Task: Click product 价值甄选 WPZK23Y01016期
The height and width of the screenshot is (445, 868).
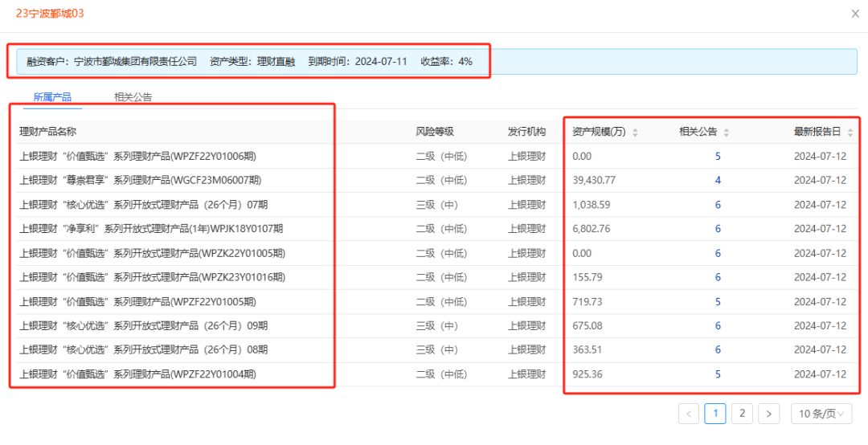Action: point(153,277)
